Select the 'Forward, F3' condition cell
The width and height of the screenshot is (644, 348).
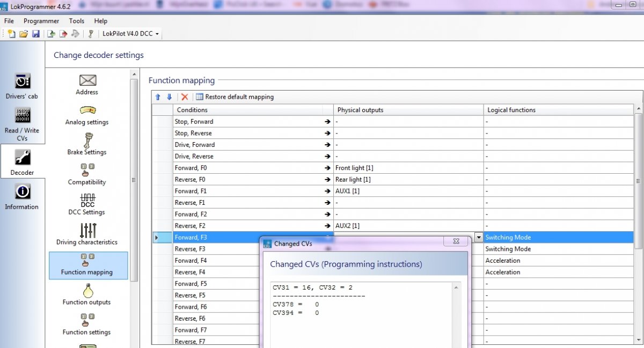click(x=253, y=237)
